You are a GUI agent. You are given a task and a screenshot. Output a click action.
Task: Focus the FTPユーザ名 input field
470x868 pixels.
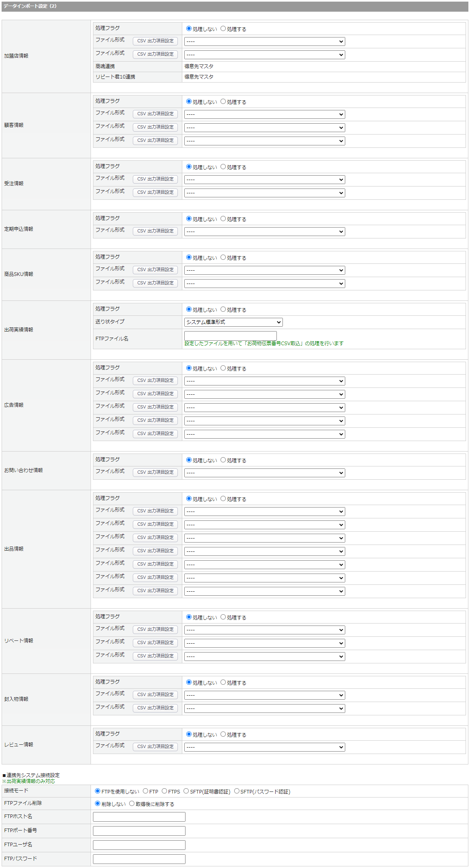coord(139,845)
